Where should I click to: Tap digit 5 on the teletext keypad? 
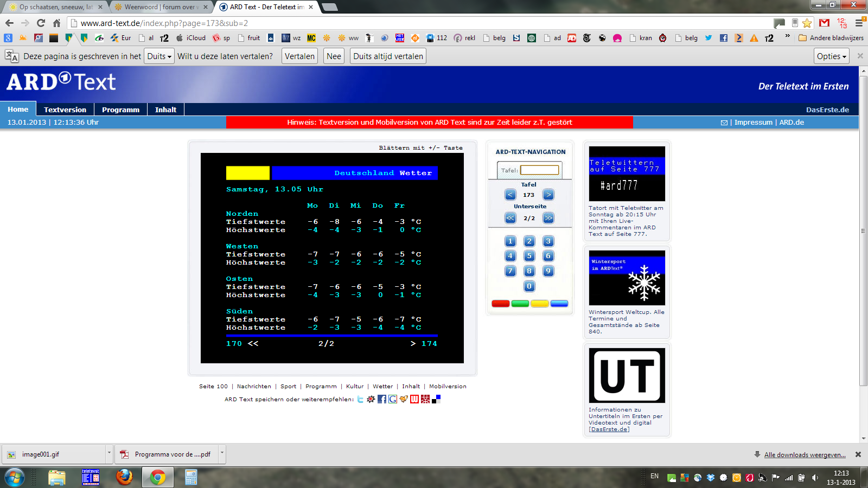529,256
